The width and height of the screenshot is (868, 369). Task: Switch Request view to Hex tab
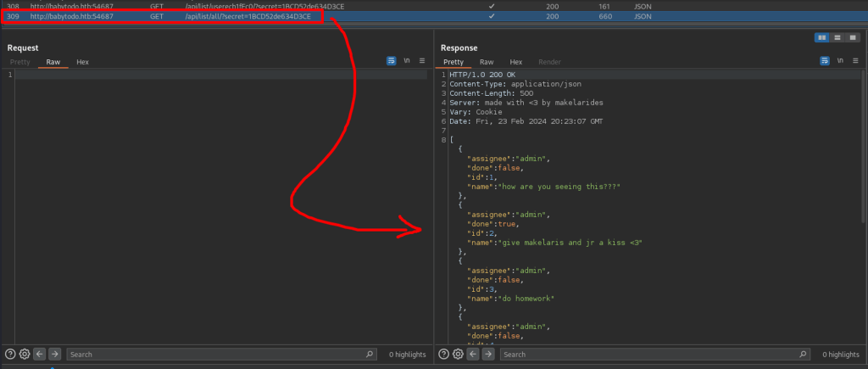tap(82, 62)
